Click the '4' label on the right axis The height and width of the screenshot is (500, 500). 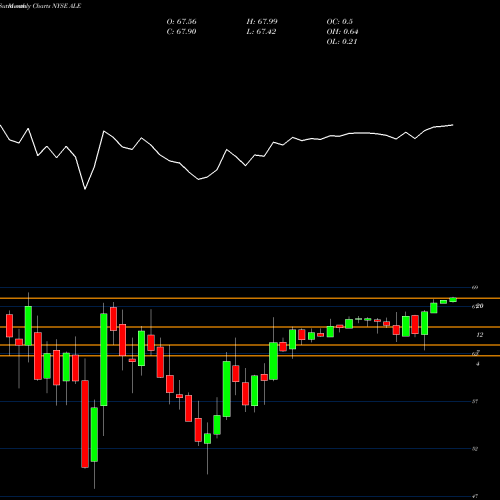coord(478,364)
